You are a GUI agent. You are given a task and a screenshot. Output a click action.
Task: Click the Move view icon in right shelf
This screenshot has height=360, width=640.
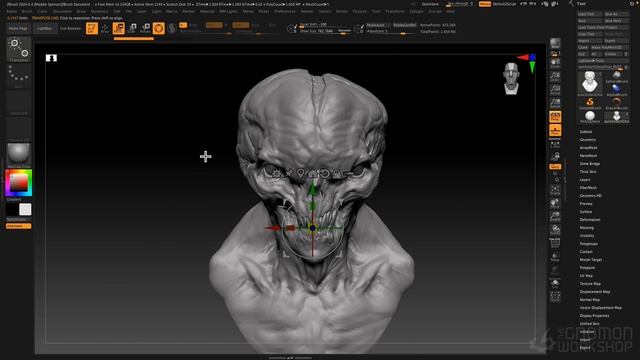tap(555, 203)
